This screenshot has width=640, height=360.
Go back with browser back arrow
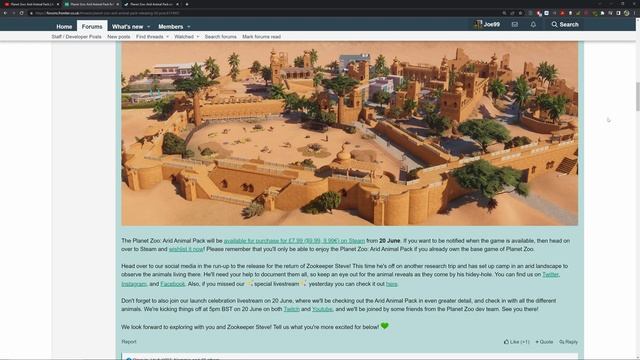point(5,13)
